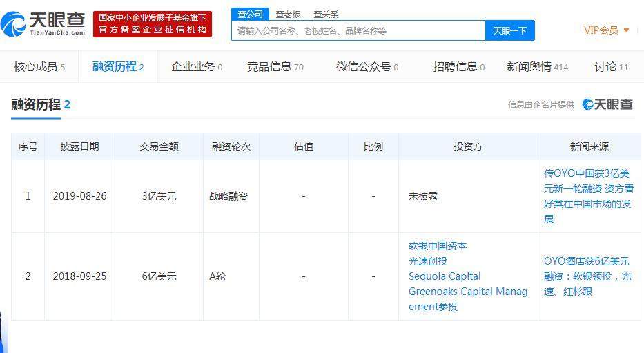Switch to the 新闻舆情 tab
Image resolution: width=644 pixels, height=353 pixels.
pyautogui.click(x=537, y=66)
